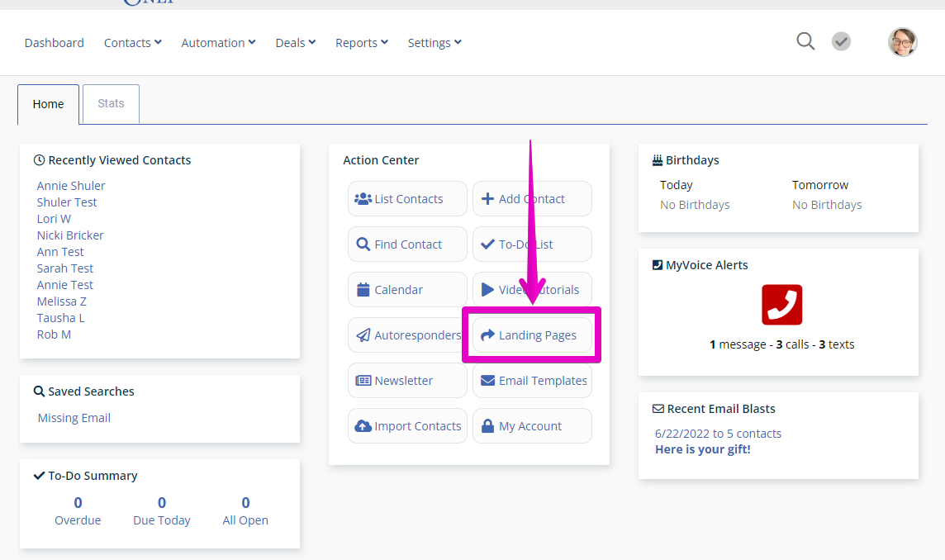Open the profile avatar photo

[x=902, y=41]
